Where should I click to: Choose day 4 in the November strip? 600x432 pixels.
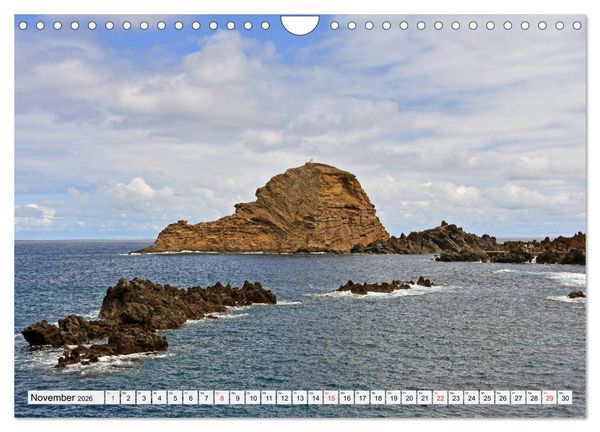160,398
